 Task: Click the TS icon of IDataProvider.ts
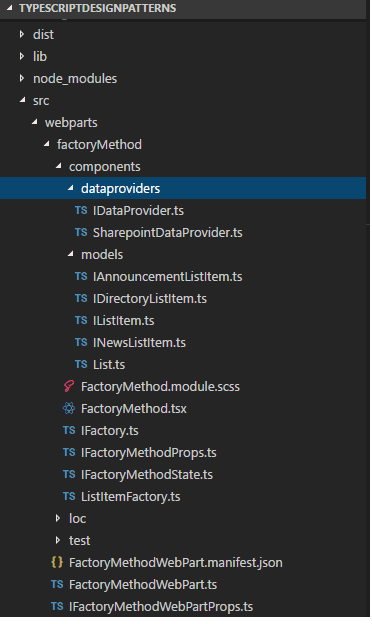click(81, 210)
